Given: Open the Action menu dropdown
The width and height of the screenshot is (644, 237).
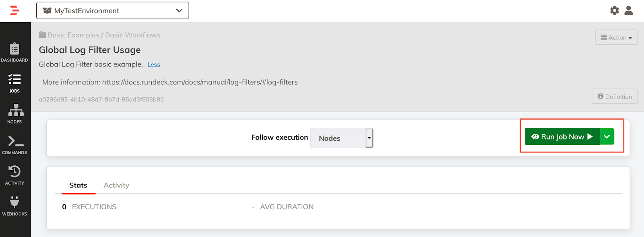Looking at the screenshot, I should click(x=616, y=37).
